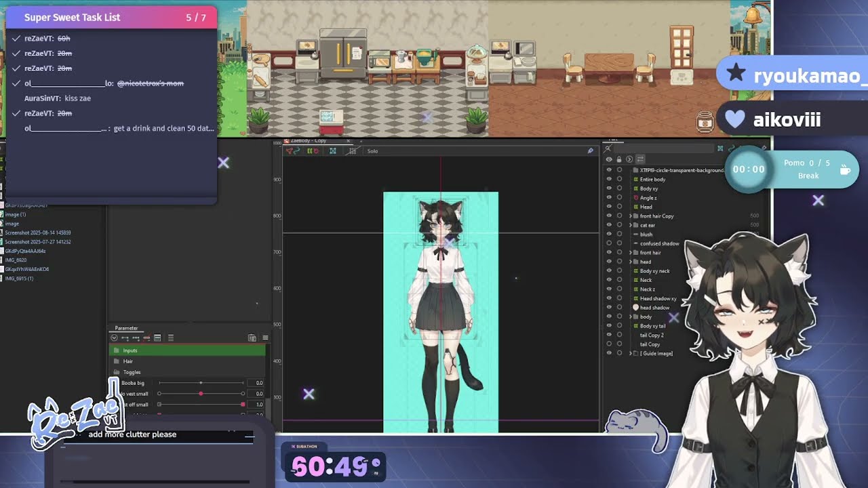The width and height of the screenshot is (868, 488).
Task: Select file Screenshot 2025-07-27 141252
Action: (38, 241)
